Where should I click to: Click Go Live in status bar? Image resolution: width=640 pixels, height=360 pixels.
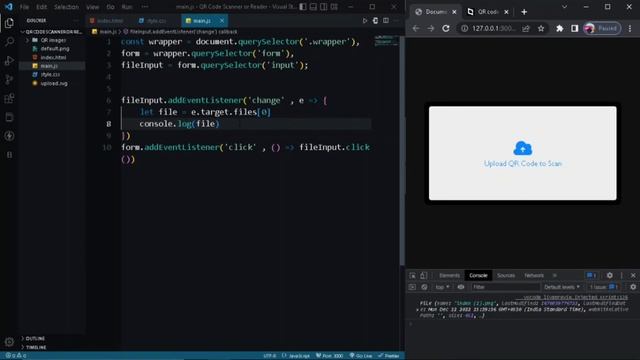pyautogui.click(x=361, y=356)
